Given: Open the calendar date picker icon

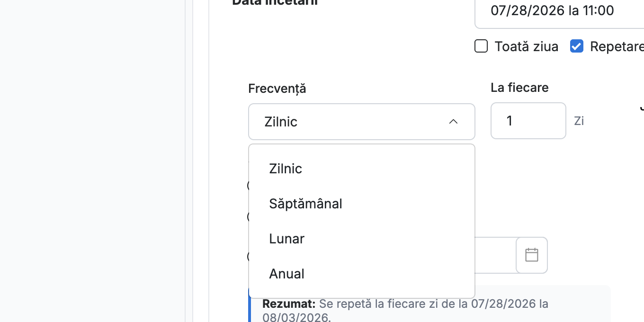Looking at the screenshot, I should (x=532, y=255).
